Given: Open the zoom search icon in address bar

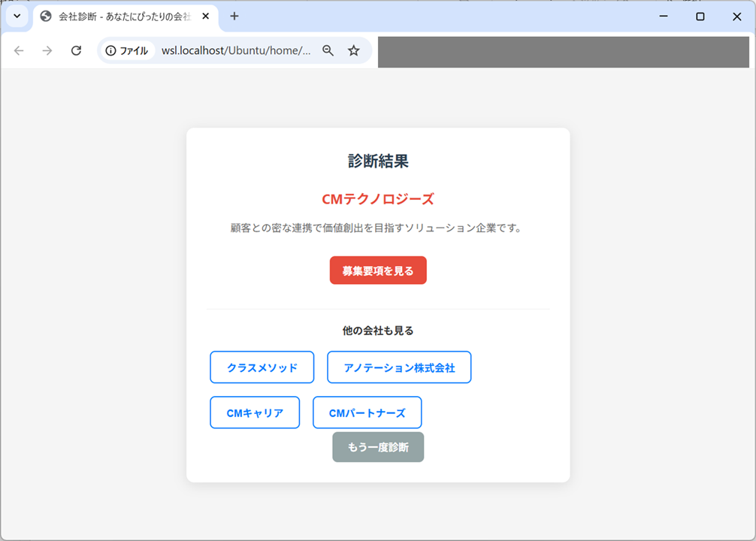Looking at the screenshot, I should (x=328, y=51).
